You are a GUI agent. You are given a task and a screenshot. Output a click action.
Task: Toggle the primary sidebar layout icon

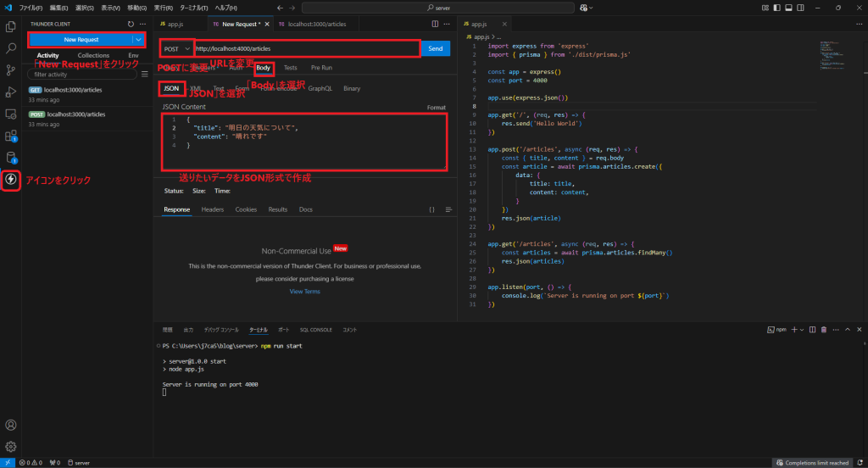[x=778, y=8]
